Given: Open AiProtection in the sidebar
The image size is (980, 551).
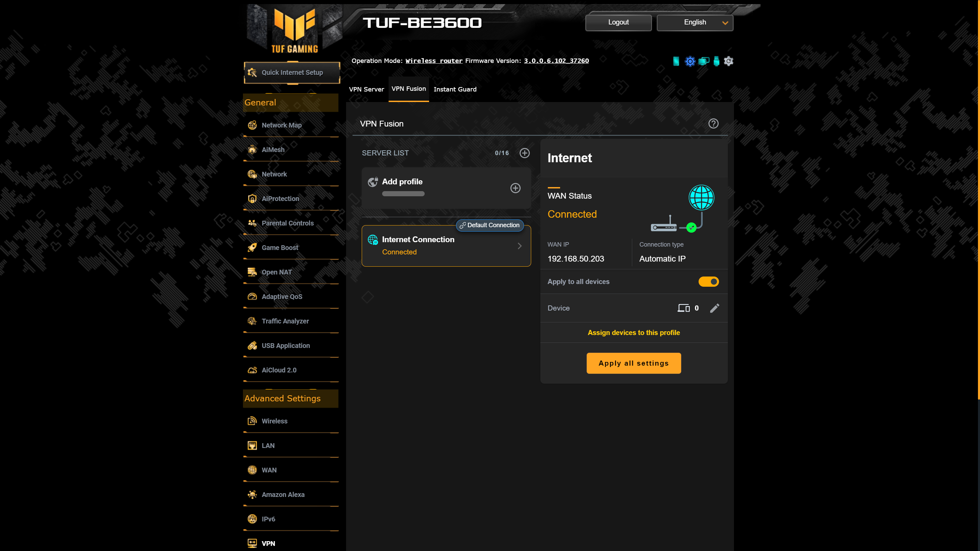Looking at the screenshot, I should click(280, 199).
